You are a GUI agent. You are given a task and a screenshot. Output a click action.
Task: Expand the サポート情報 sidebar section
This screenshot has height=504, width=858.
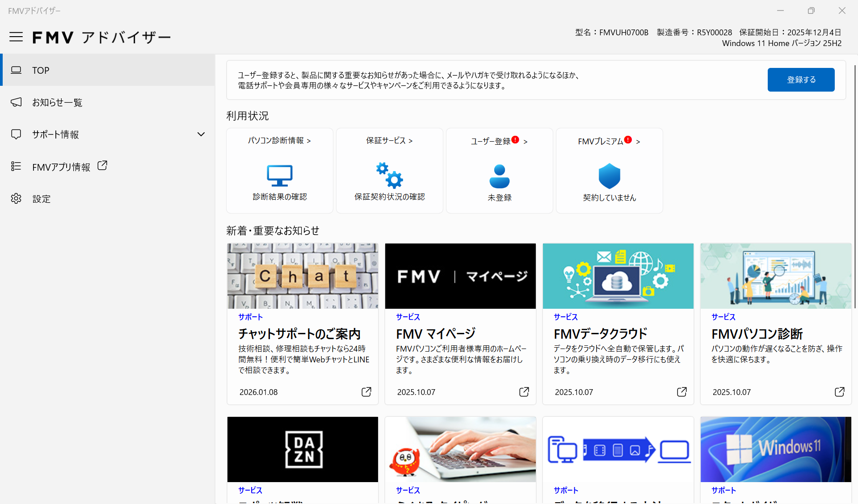coord(201,134)
